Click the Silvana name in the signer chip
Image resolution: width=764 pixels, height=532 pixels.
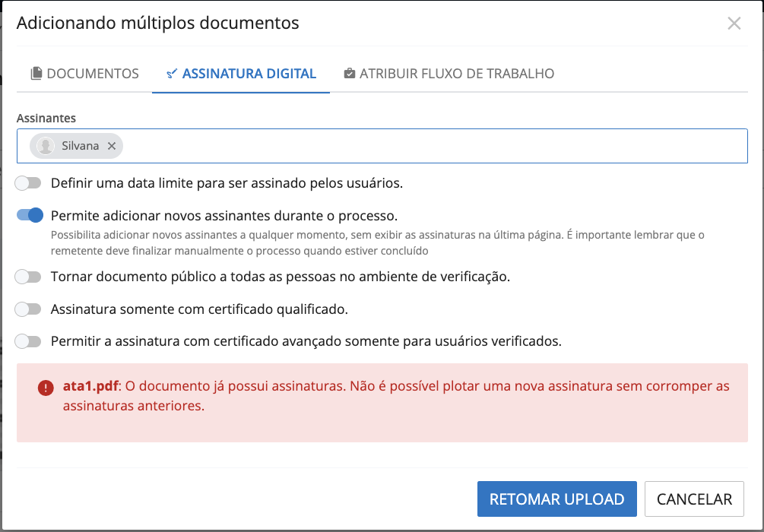(81, 146)
